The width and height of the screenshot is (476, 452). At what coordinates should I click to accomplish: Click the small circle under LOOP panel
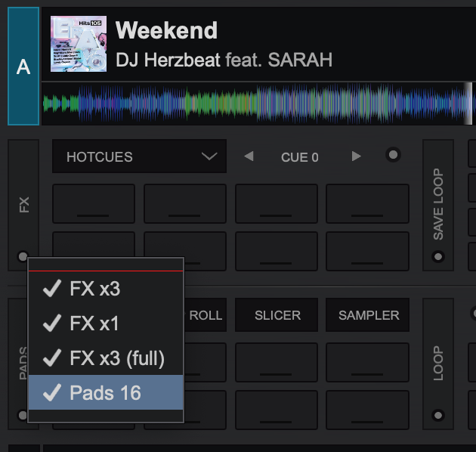click(x=438, y=415)
